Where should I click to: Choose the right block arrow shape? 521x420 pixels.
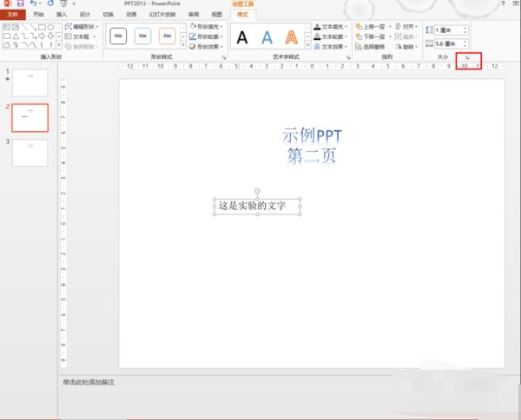click(x=42, y=36)
